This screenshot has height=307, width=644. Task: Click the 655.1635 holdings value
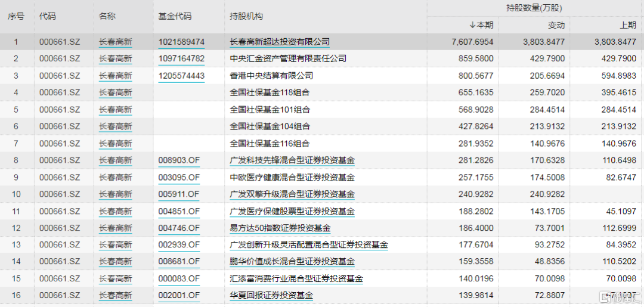click(x=476, y=93)
